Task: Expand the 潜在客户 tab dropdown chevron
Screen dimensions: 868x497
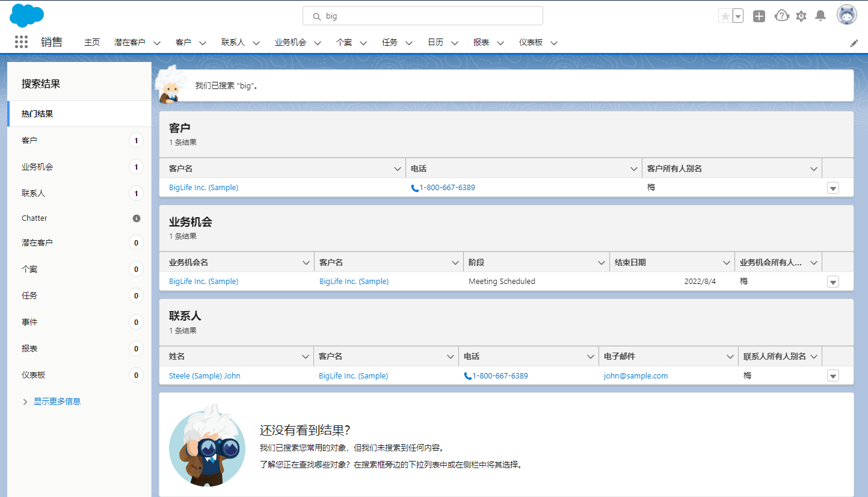Action: point(157,43)
